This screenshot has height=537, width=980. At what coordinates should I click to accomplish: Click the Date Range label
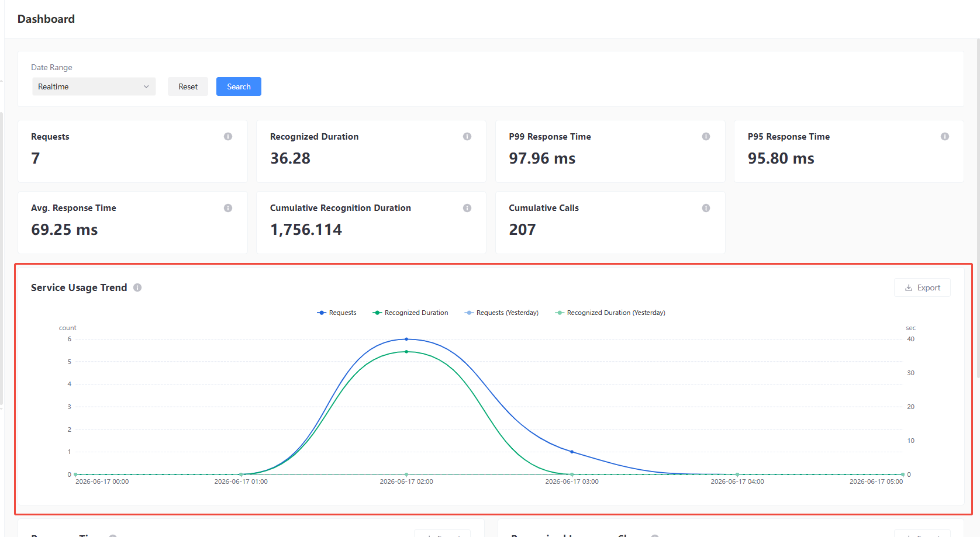[51, 67]
